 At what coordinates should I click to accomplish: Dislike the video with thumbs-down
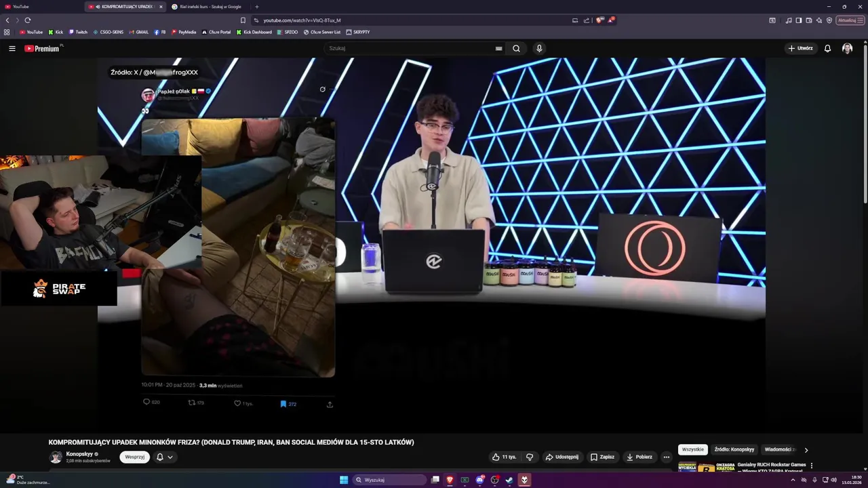(x=530, y=457)
